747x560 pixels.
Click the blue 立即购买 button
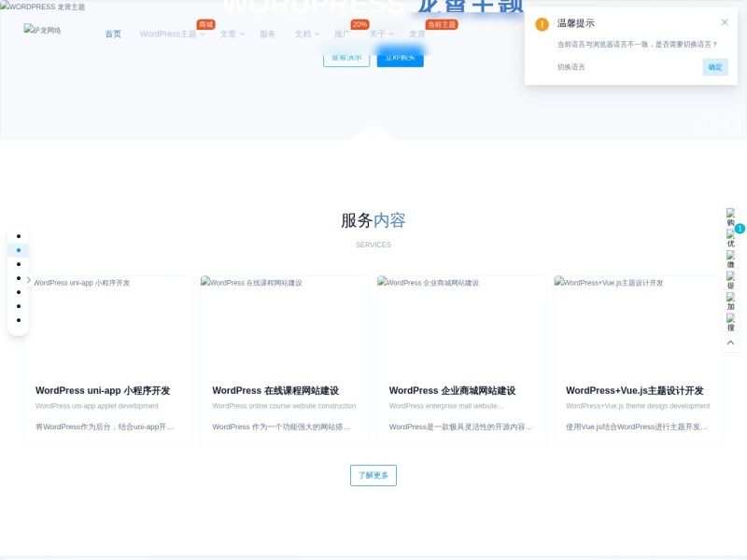pos(401,58)
